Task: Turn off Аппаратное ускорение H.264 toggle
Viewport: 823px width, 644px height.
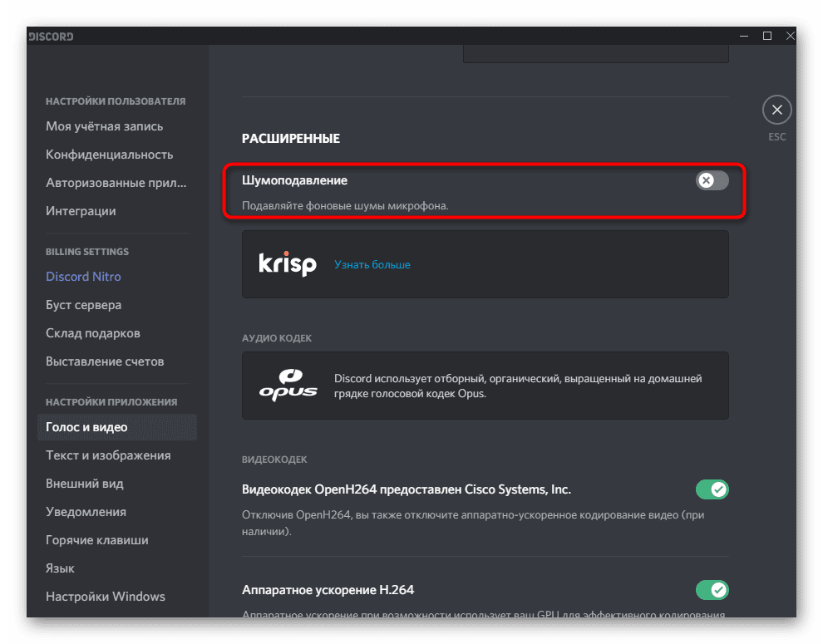Action: coord(712,590)
